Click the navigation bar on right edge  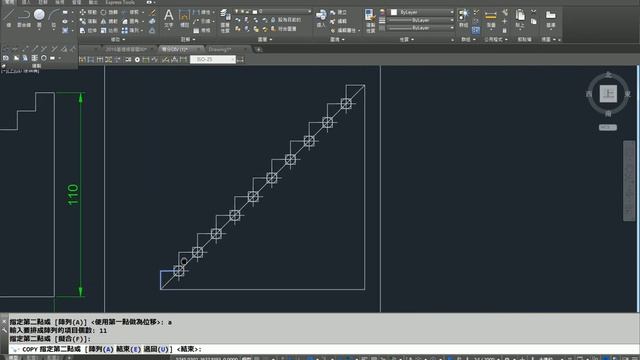coord(629,181)
